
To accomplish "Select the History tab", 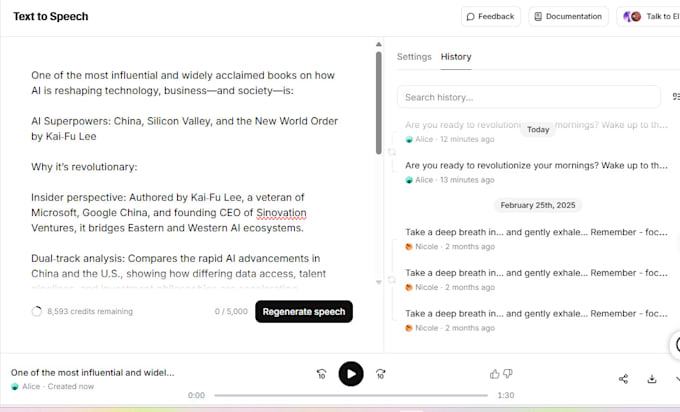I will coord(456,57).
